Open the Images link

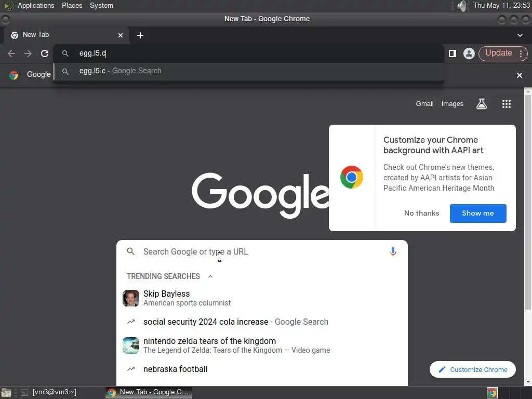(453, 104)
